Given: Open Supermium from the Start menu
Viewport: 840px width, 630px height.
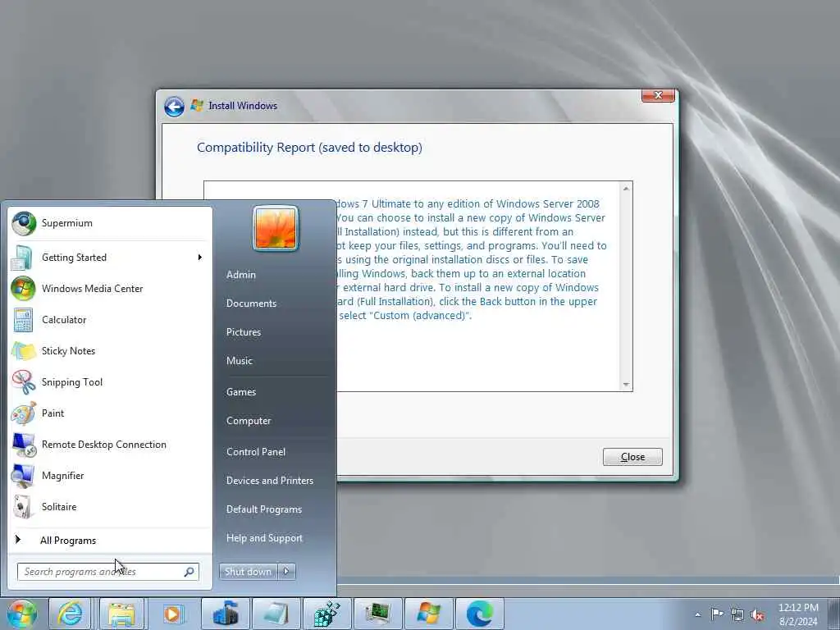Looking at the screenshot, I should point(110,223).
